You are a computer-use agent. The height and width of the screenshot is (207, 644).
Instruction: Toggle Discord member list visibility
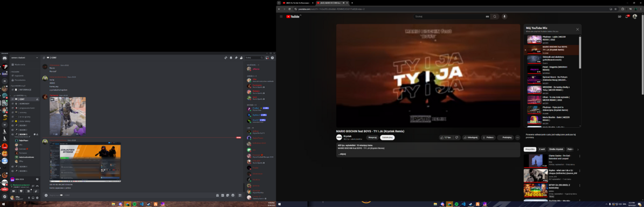241,58
